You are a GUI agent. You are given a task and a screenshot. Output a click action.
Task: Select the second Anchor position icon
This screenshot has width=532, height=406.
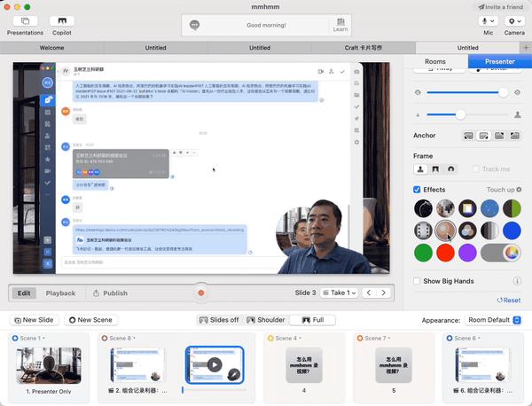coord(483,136)
